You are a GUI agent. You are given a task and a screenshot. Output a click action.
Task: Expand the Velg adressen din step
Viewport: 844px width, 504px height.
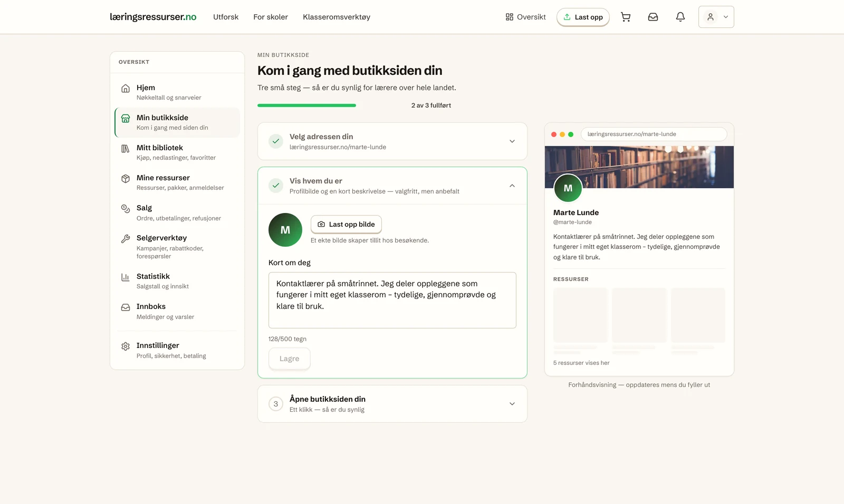(392, 141)
